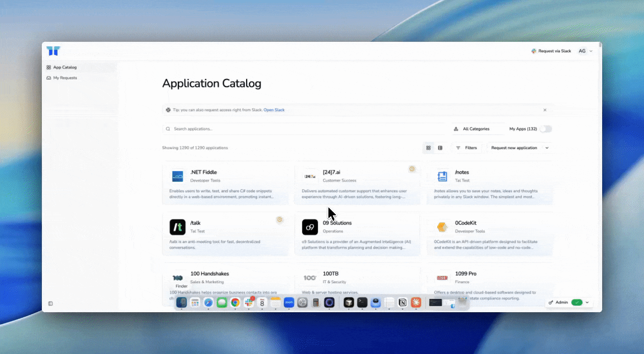Expand the Admin menu chevron
The width and height of the screenshot is (644, 354).
587,302
